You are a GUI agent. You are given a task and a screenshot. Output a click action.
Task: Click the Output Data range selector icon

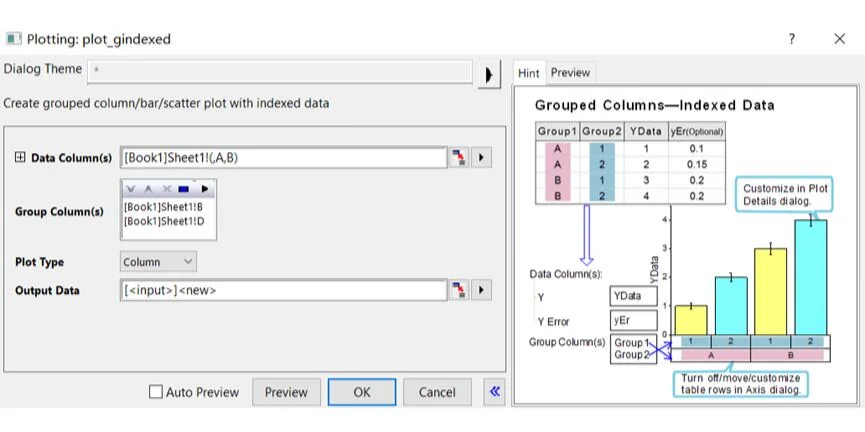point(459,290)
